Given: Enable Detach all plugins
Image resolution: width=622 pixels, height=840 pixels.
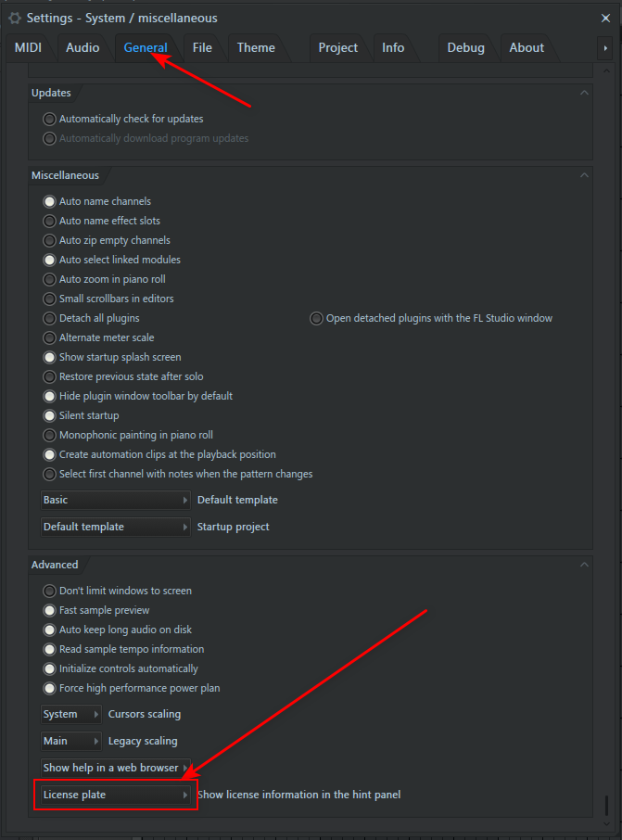Looking at the screenshot, I should point(50,318).
